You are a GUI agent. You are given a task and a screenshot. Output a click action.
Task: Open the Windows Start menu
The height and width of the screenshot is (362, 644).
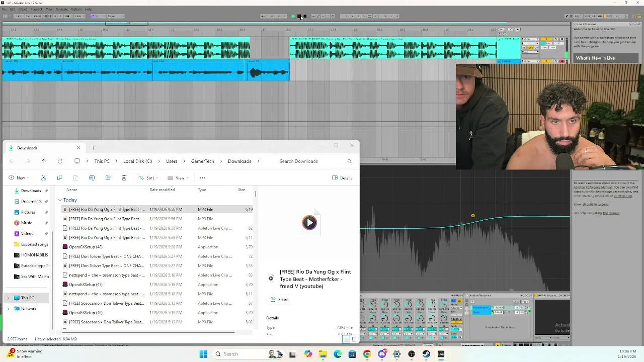[203, 354]
